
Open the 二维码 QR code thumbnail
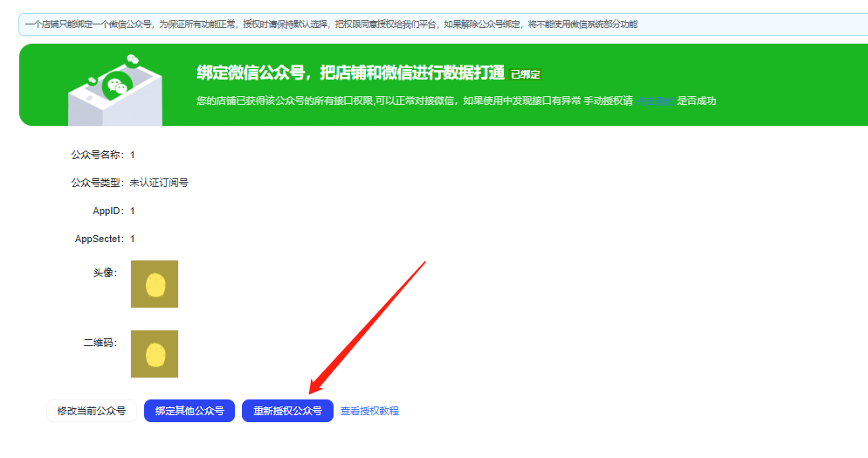155,354
